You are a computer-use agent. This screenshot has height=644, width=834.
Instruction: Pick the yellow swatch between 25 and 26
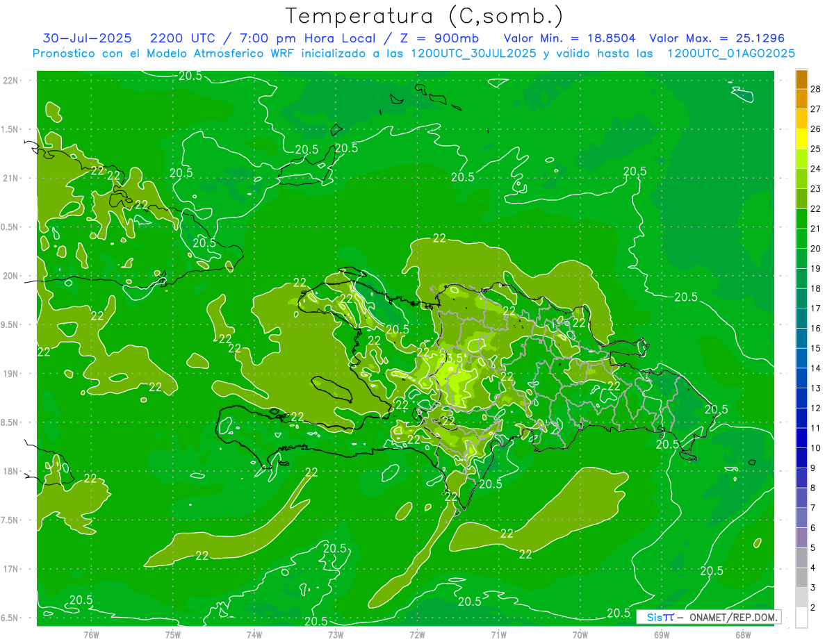[x=802, y=139]
